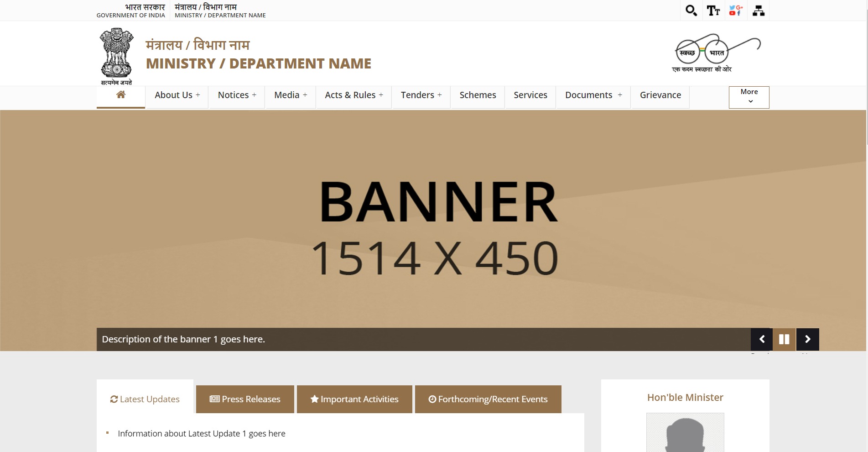Expand the About Us menu
This screenshot has height=452, width=868.
[x=177, y=95]
